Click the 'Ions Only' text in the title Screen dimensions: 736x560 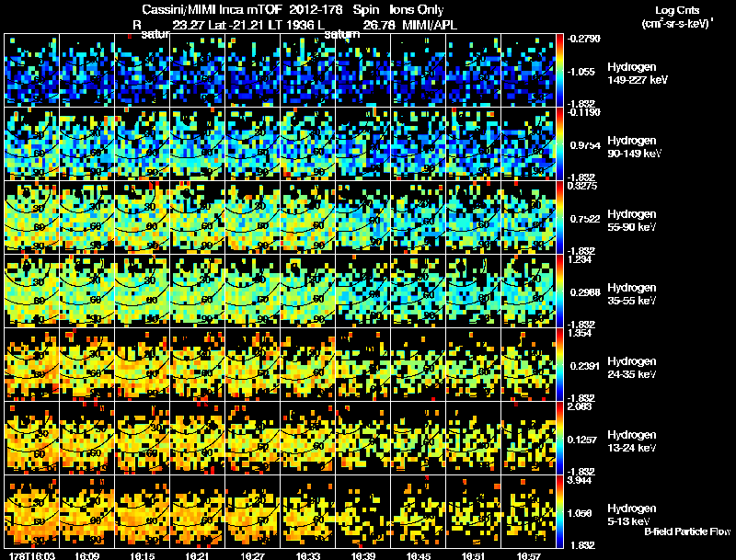pyautogui.click(x=417, y=10)
